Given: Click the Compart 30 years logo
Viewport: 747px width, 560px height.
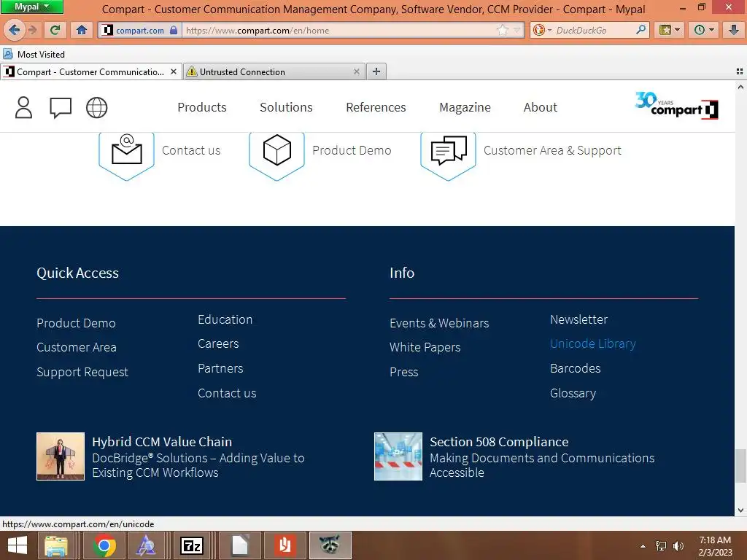Looking at the screenshot, I should (x=676, y=105).
